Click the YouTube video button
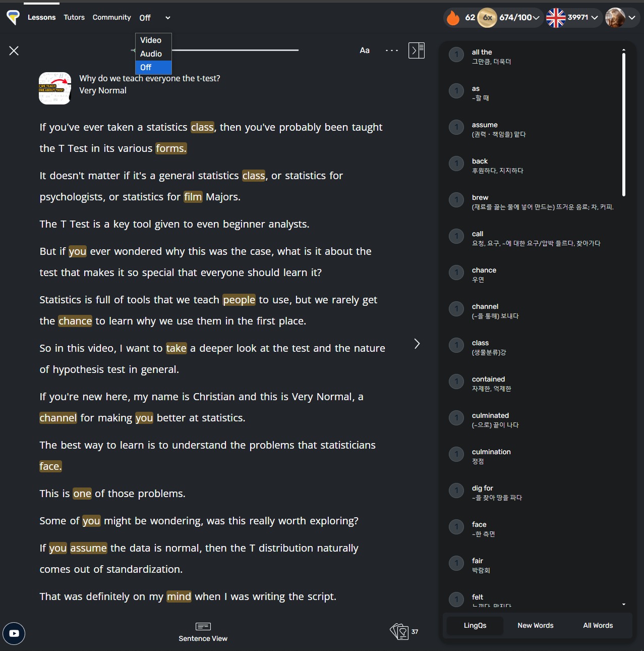This screenshot has height=651, width=644. pos(14,633)
